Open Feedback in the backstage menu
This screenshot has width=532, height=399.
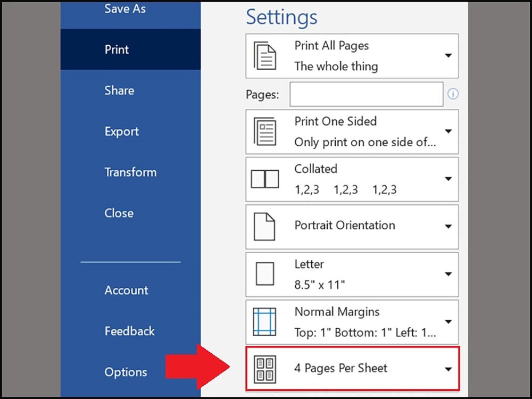point(130,331)
